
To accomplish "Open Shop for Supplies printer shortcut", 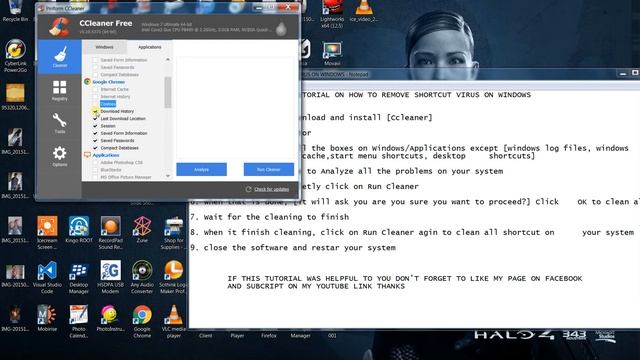I will pyautogui.click(x=173, y=232).
